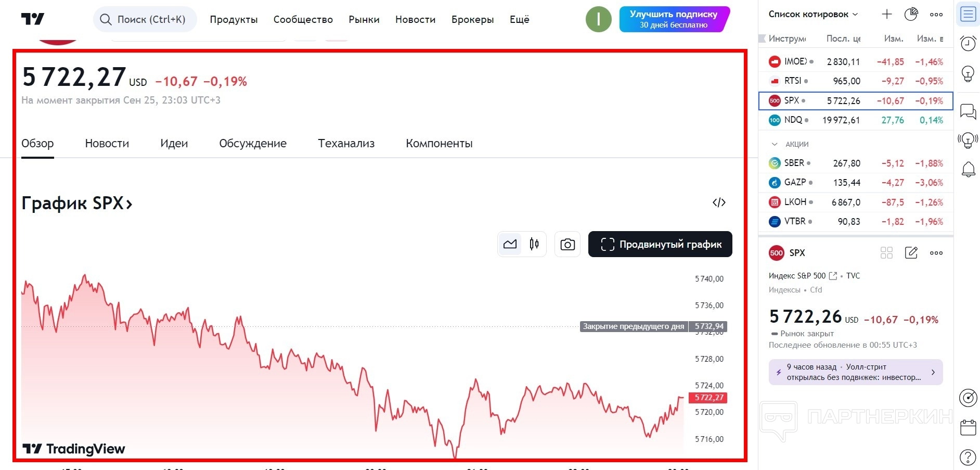Open the notifications bell icon

click(x=968, y=169)
